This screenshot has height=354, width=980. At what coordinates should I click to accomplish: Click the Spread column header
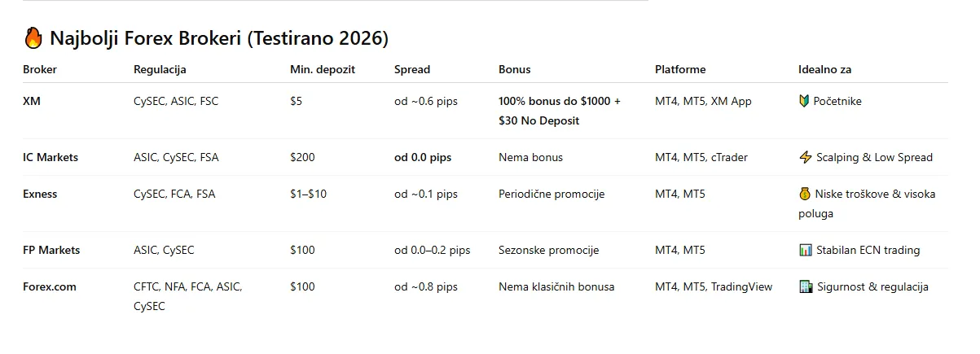tap(412, 70)
